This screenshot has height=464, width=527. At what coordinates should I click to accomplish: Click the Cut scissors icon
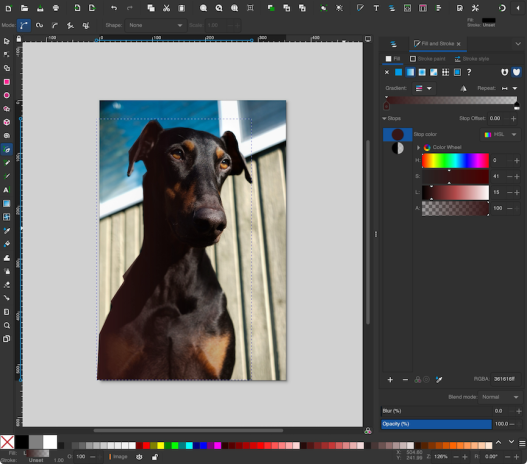166,8
